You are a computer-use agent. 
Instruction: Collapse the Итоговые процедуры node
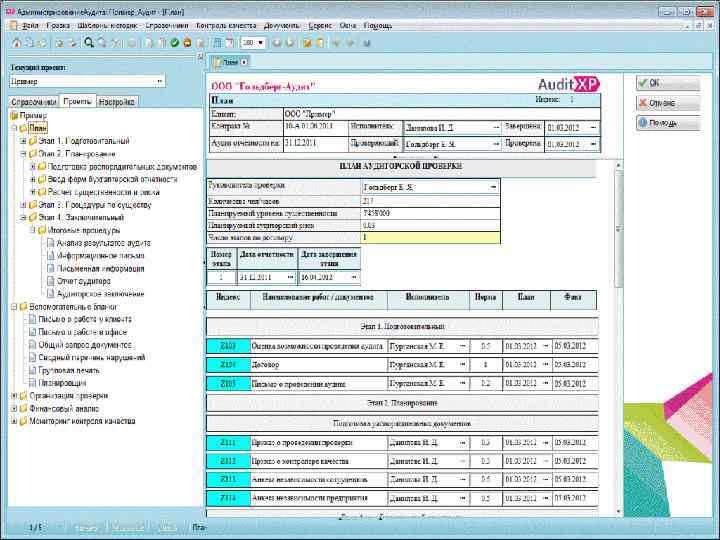pyautogui.click(x=33, y=230)
